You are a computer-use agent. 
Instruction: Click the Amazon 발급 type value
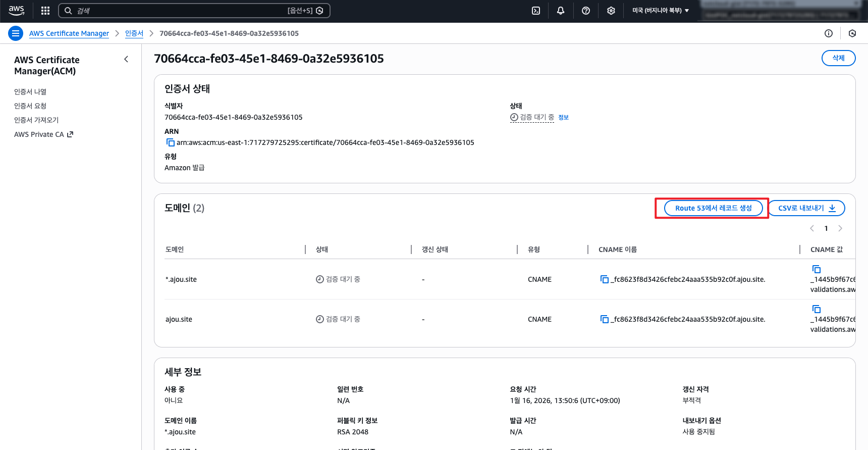[x=185, y=168]
